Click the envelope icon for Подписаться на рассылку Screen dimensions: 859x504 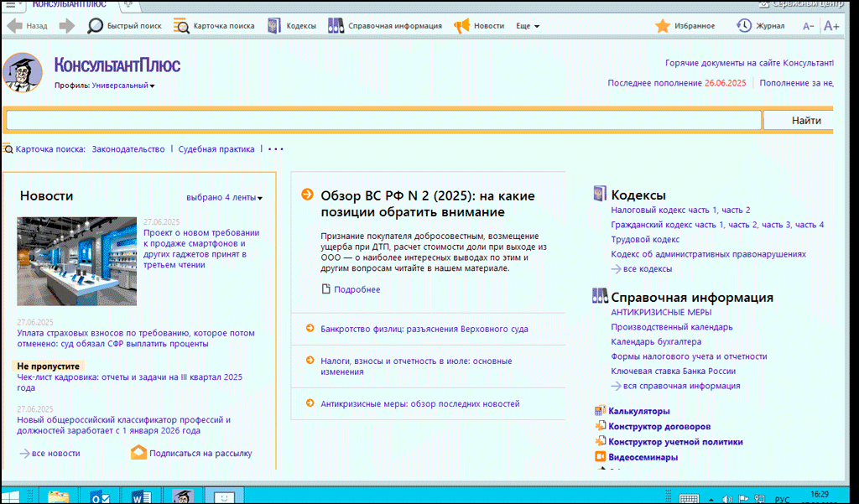138,453
